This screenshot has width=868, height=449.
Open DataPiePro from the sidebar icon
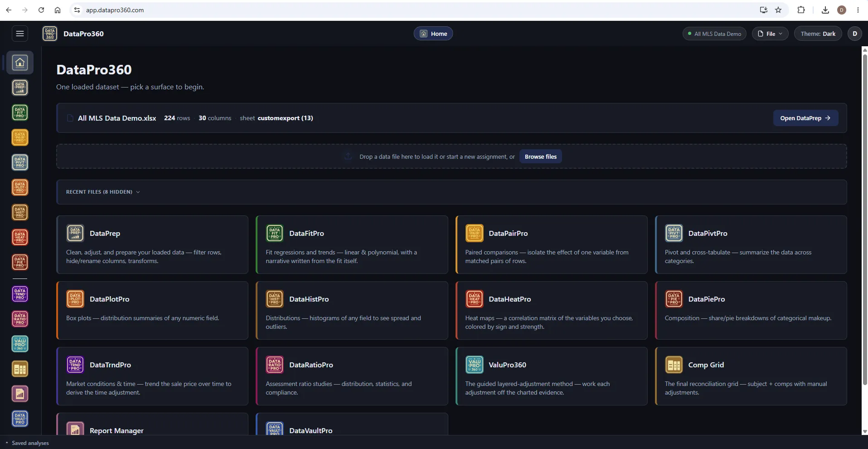tap(20, 262)
